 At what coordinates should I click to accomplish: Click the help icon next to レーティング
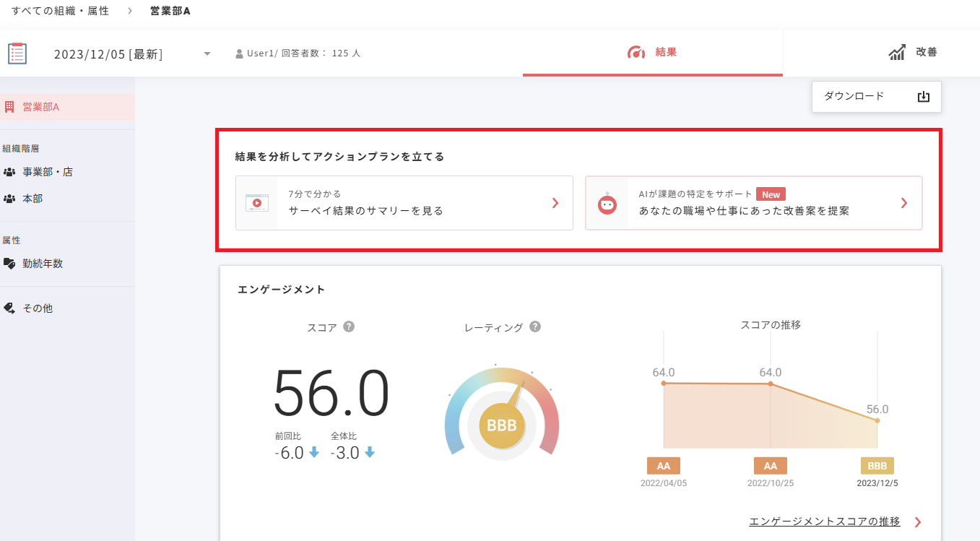535,326
